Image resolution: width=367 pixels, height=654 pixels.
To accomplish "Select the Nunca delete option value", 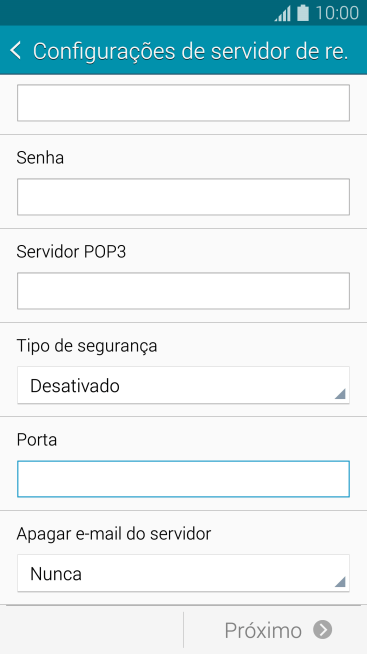I will (x=56, y=574).
